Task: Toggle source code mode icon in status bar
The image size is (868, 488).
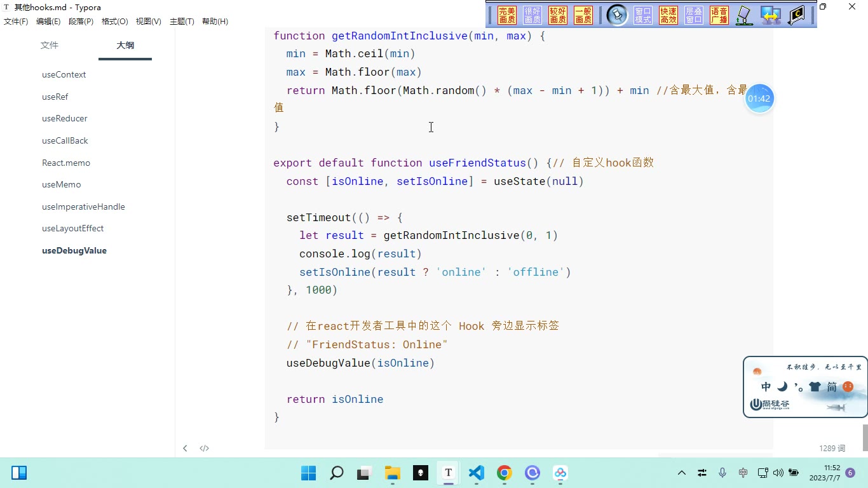Action: (204, 448)
